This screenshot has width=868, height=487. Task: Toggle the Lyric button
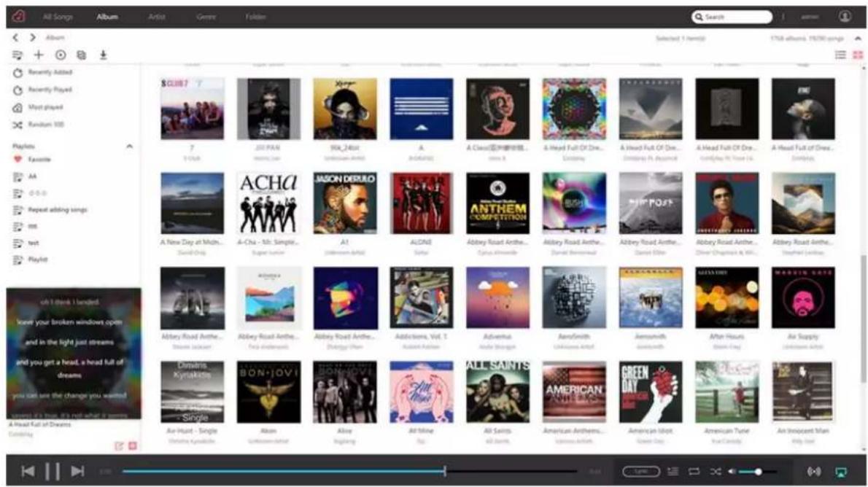click(641, 472)
